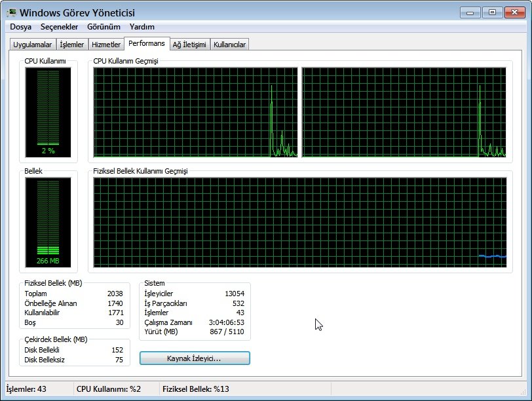Open the Görünüm menu

click(104, 27)
